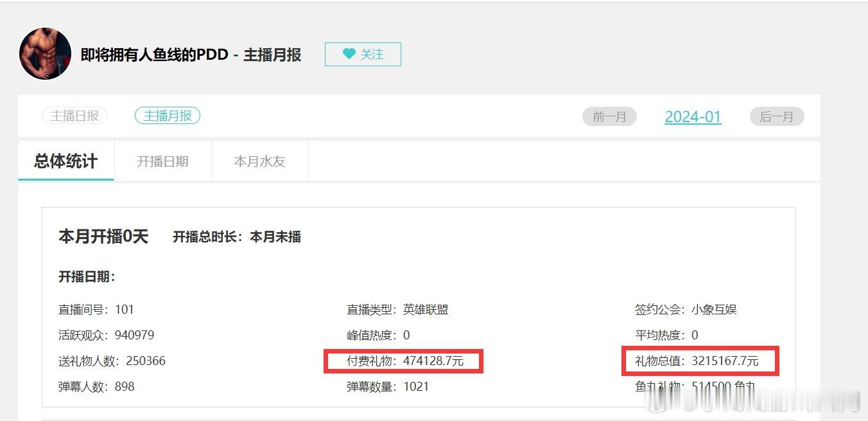The width and height of the screenshot is (868, 421).
Task: Switch to 主播日报 daily report
Action: pos(74,116)
